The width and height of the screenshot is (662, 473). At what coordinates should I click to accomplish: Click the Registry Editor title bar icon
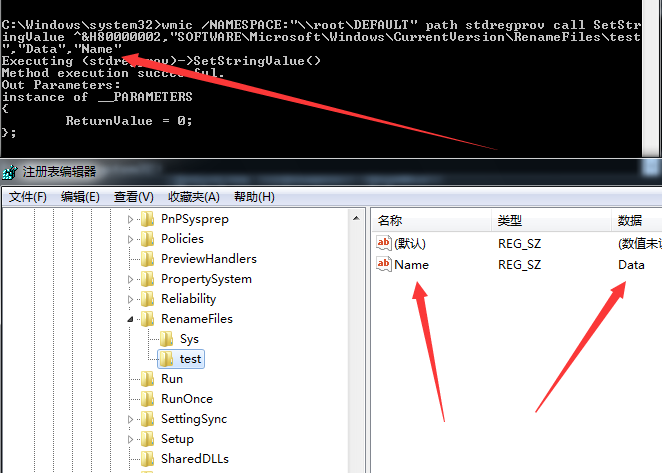pos(12,171)
